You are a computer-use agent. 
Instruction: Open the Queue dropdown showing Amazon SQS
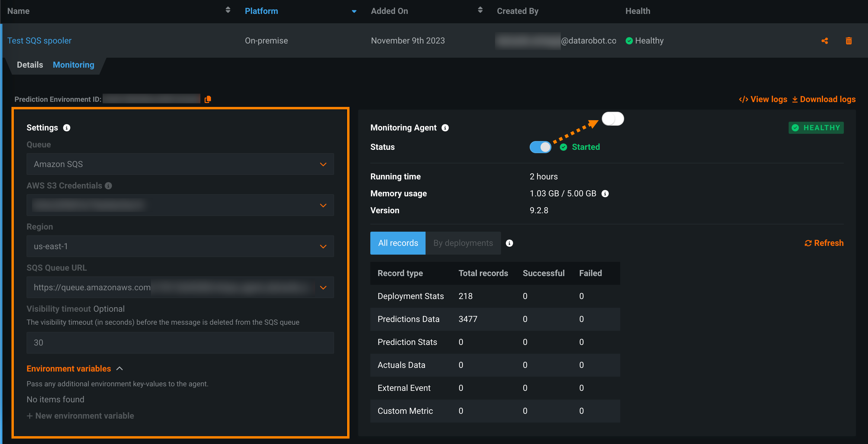pyautogui.click(x=180, y=164)
